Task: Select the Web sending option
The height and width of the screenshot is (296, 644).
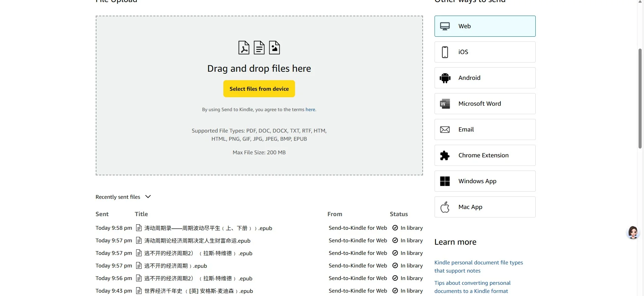Action: coord(485,26)
